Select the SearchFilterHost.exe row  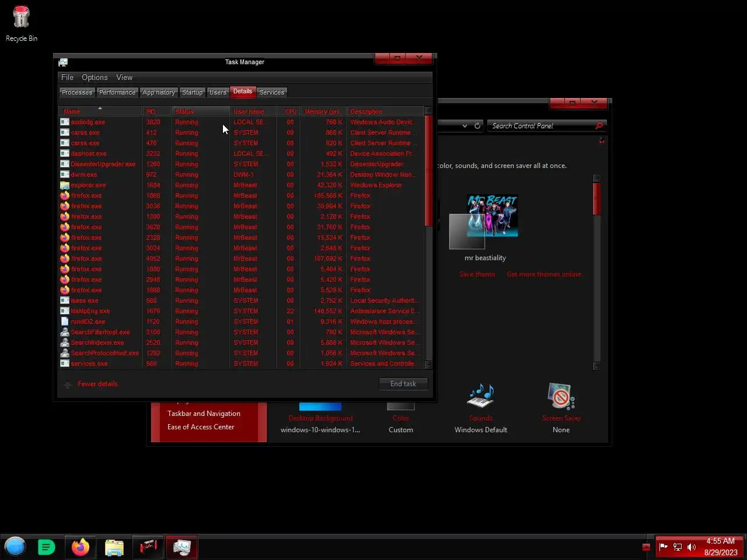[242, 332]
